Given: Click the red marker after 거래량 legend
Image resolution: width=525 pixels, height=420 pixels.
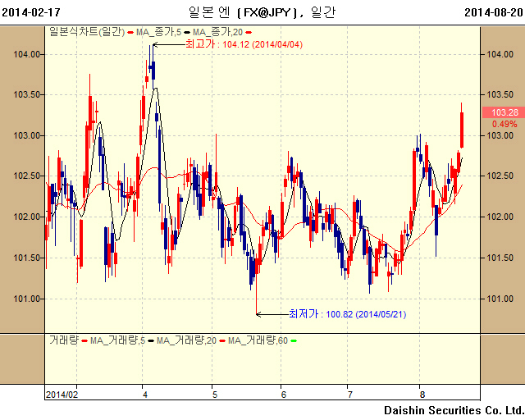Looking at the screenshot, I should 84,340.
